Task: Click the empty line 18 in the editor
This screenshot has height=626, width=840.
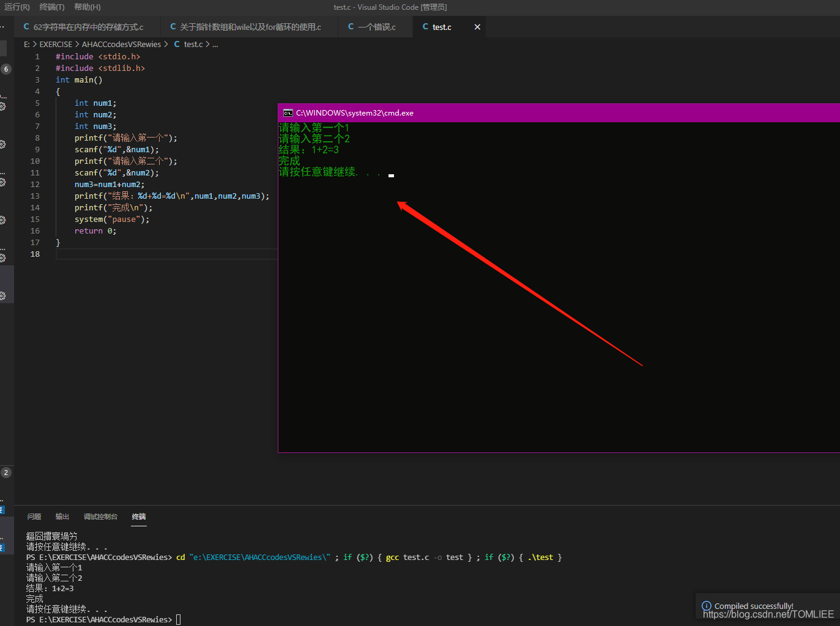Action: [166, 254]
